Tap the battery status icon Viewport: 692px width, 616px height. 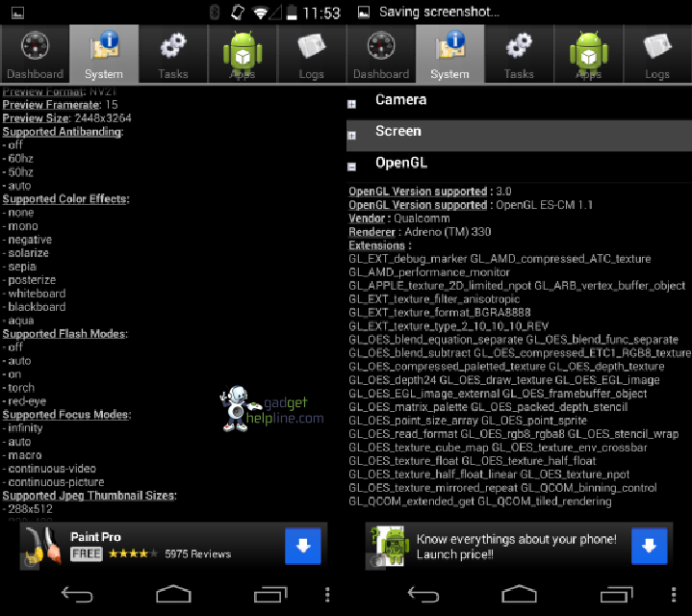[x=292, y=13]
